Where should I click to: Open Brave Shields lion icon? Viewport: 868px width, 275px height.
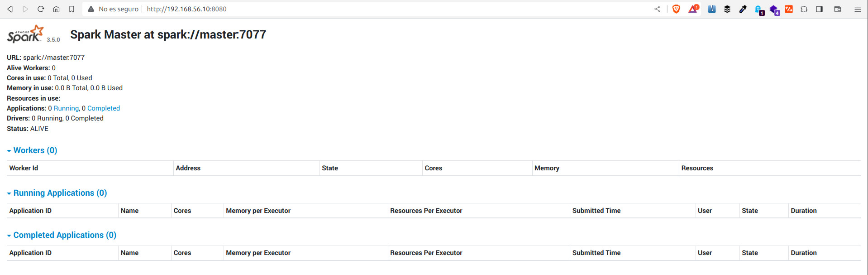tap(676, 9)
